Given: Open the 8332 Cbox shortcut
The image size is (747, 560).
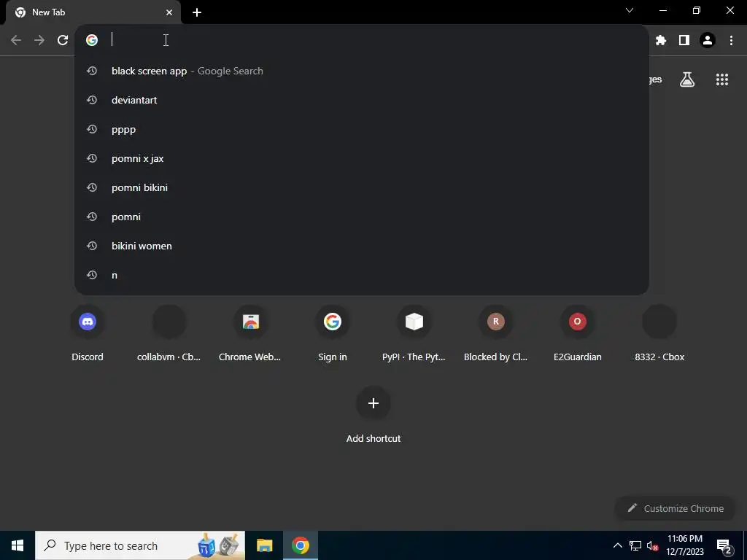Looking at the screenshot, I should point(659,333).
